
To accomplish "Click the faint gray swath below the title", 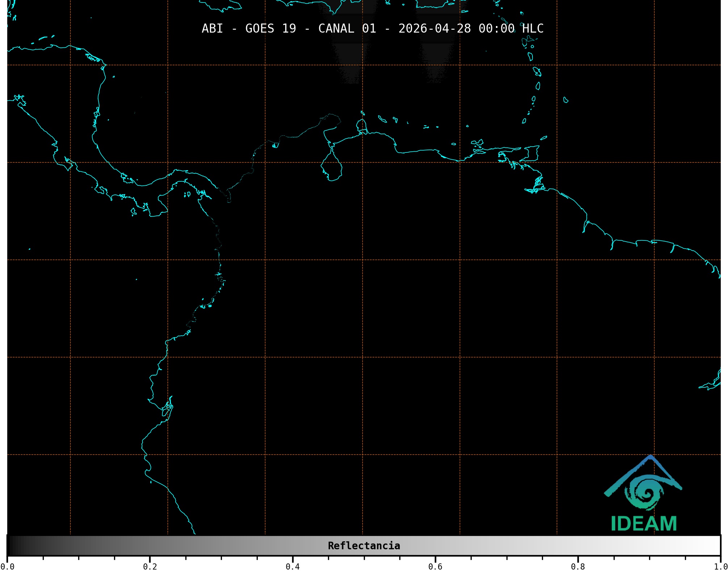I will (x=349, y=60).
